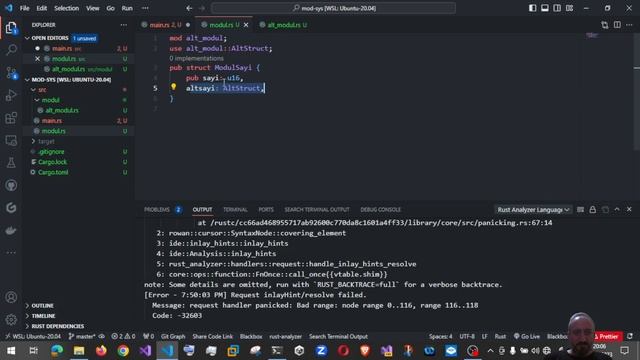Click the mod-sys command center search box
This screenshot has height=360, width=640.
(x=333, y=8)
